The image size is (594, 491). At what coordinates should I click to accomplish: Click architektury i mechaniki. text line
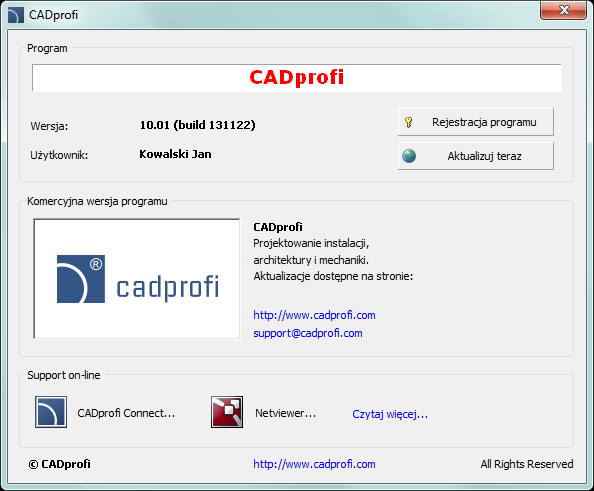[x=311, y=260]
